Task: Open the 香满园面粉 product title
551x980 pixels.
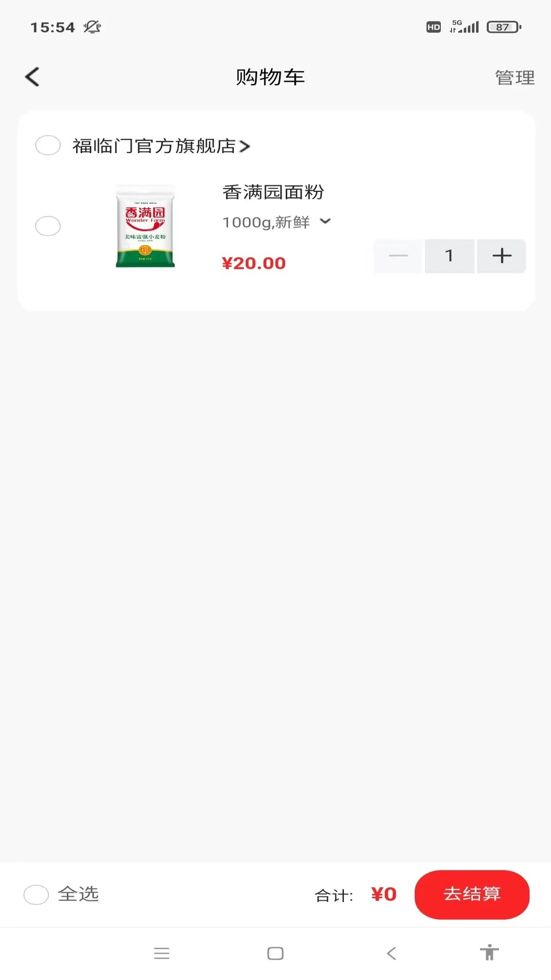Action: tap(273, 192)
